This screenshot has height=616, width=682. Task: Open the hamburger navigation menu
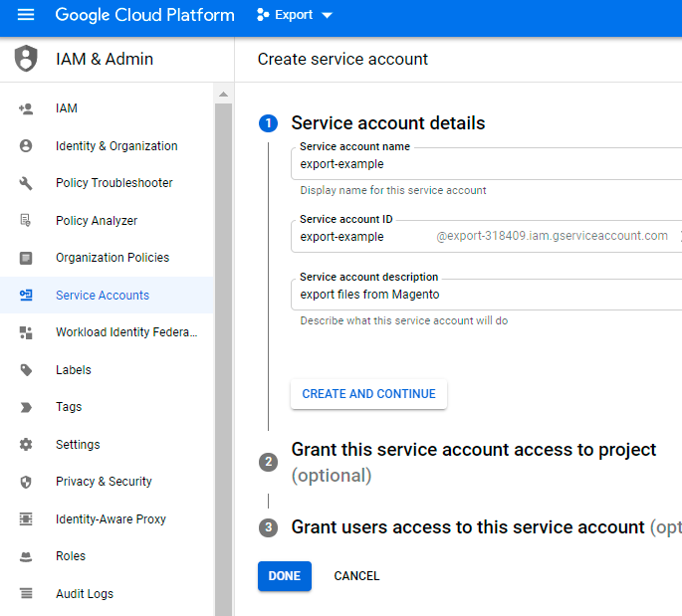26,15
